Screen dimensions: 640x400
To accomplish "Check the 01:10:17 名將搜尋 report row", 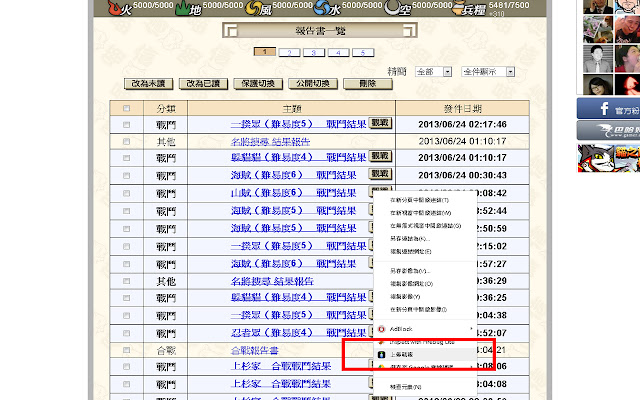I will click(x=127, y=141).
